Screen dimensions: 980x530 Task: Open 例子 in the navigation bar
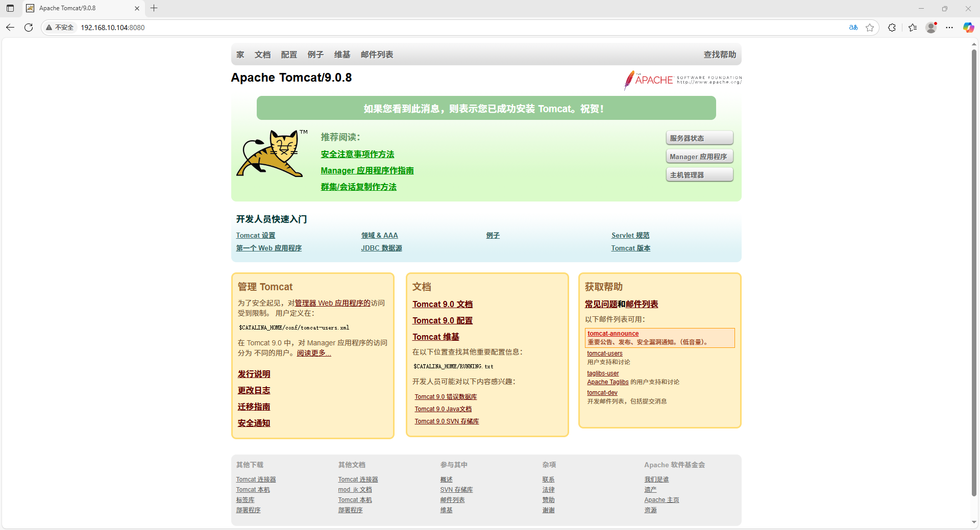click(x=315, y=55)
